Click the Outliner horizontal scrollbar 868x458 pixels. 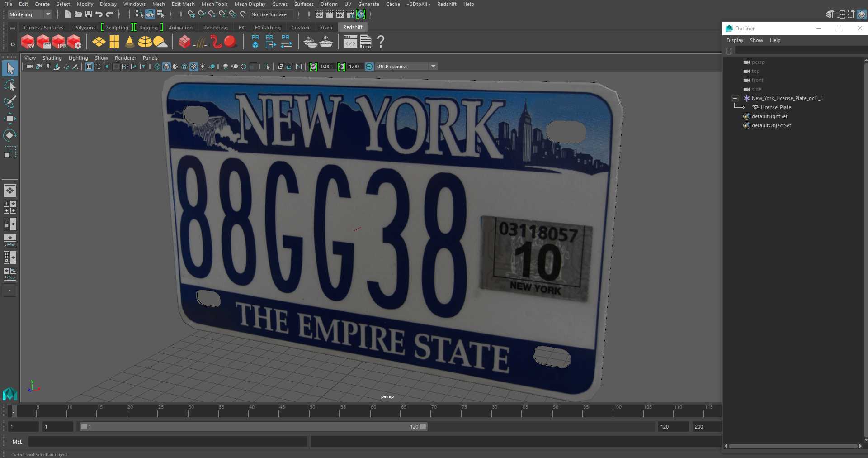pyautogui.click(x=793, y=446)
